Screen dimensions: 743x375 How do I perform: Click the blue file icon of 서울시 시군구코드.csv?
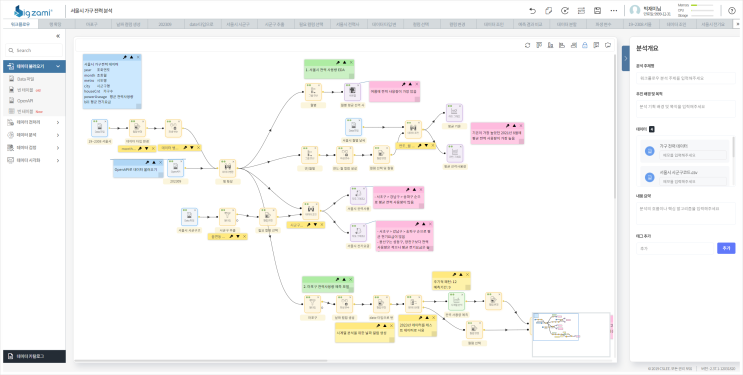[650, 177]
